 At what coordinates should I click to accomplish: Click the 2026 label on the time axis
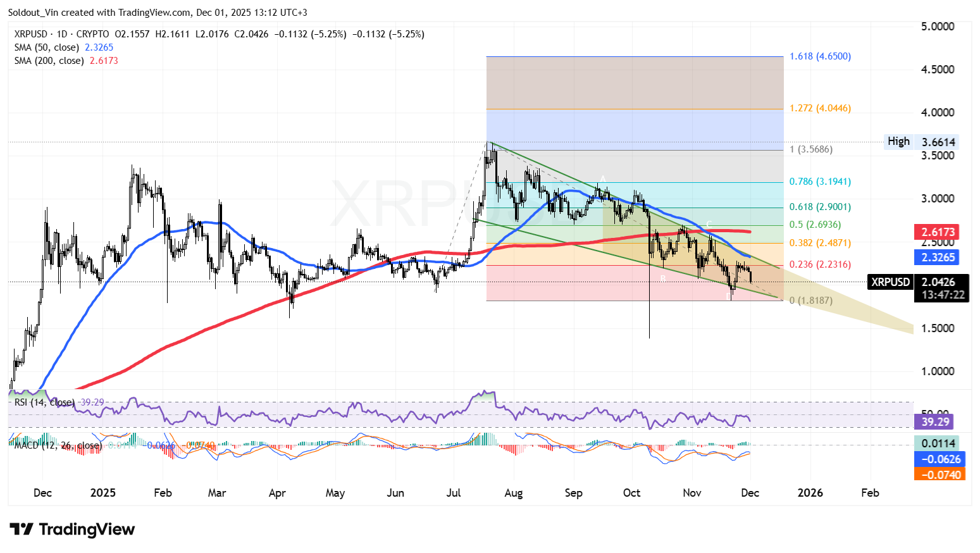point(810,492)
